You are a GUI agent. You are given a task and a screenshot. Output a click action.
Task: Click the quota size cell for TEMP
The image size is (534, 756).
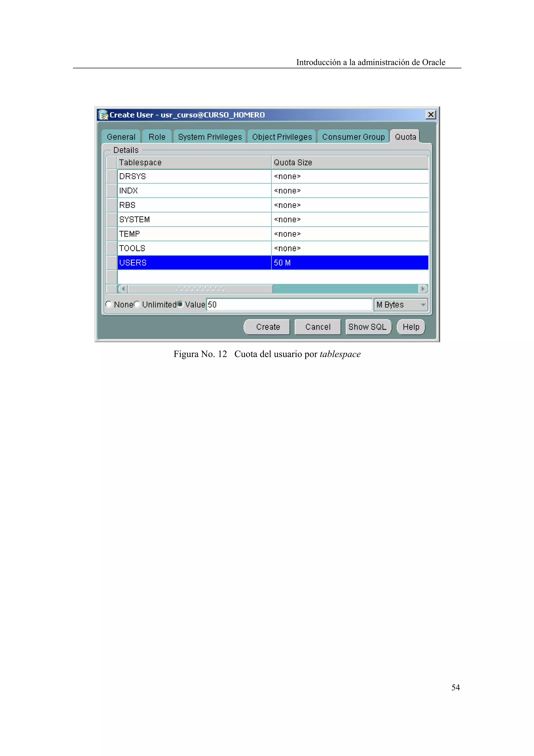click(x=350, y=234)
